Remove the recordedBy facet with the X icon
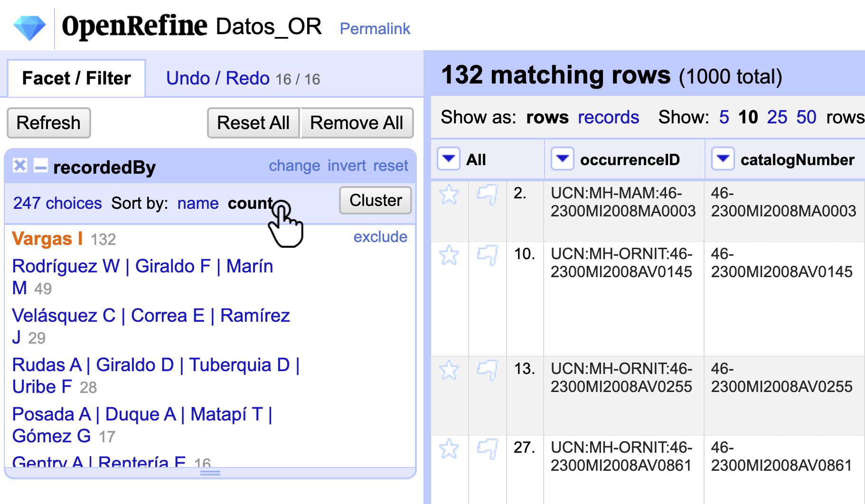The image size is (865, 504). tap(20, 165)
